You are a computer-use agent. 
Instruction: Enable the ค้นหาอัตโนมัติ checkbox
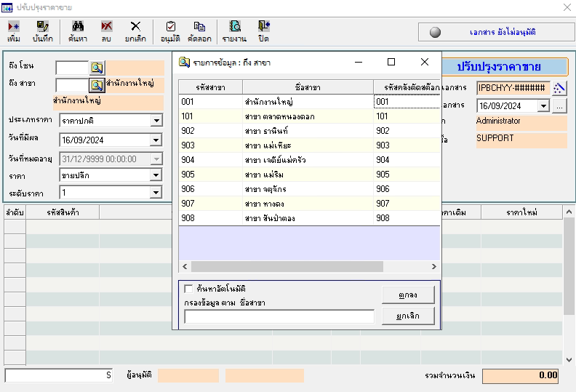pyautogui.click(x=189, y=289)
